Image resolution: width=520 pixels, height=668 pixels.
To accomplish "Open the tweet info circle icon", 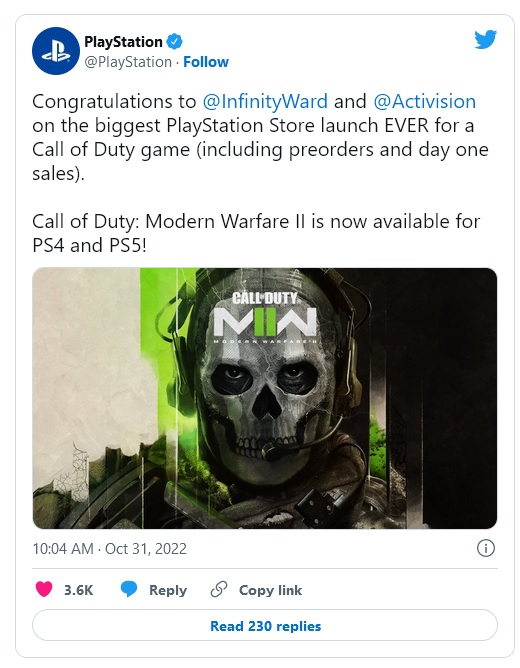I will coord(486,548).
